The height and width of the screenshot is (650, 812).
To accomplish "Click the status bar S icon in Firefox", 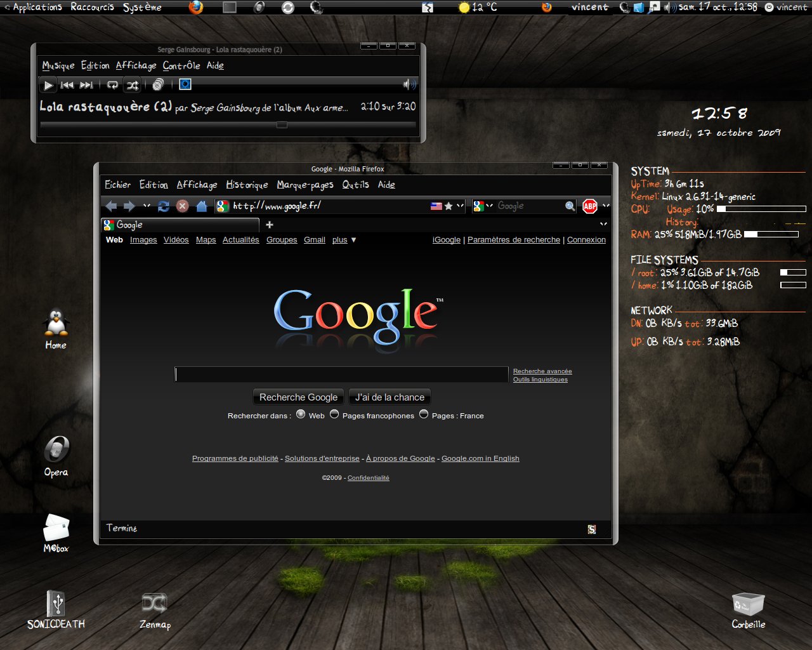I will pyautogui.click(x=592, y=529).
